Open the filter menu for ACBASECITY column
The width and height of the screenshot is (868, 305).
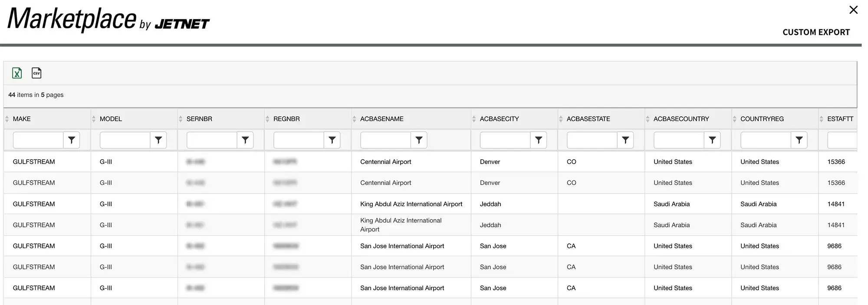click(539, 140)
